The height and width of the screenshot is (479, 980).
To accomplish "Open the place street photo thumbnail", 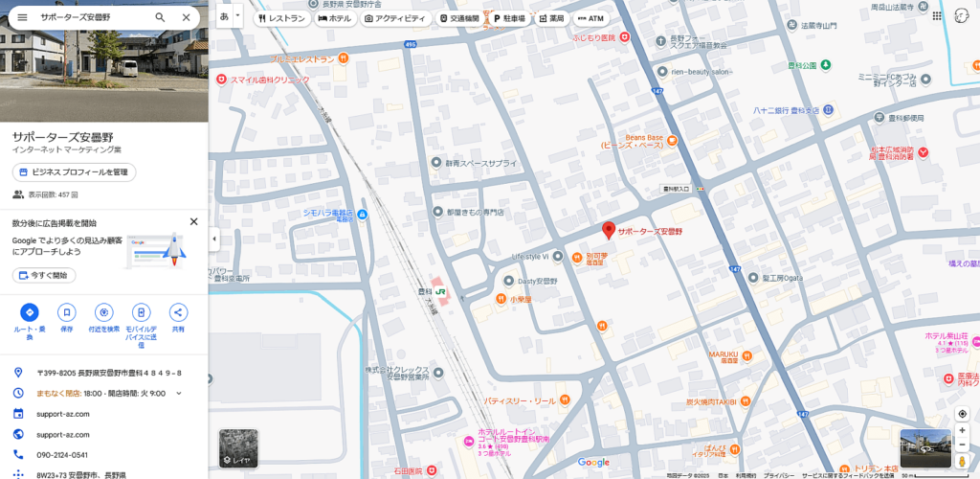I will [x=103, y=62].
